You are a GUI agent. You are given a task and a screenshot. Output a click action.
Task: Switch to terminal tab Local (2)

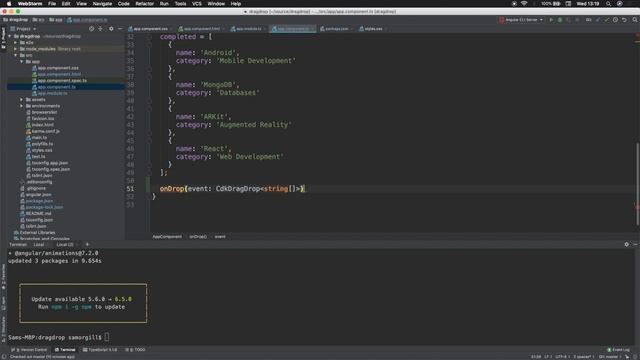(x=65, y=244)
